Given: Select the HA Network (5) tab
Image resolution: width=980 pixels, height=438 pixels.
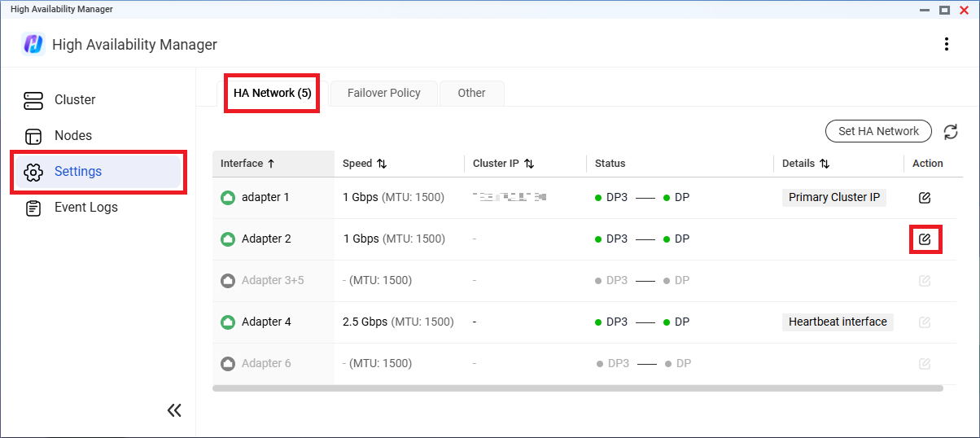Looking at the screenshot, I should (x=272, y=93).
